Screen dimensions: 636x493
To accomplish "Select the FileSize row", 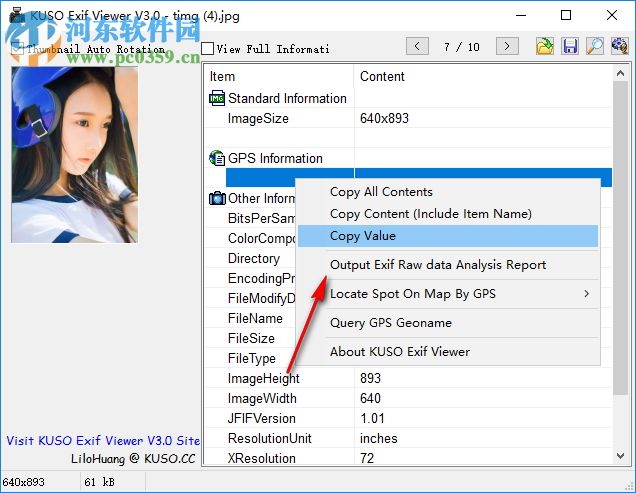I will 251,338.
